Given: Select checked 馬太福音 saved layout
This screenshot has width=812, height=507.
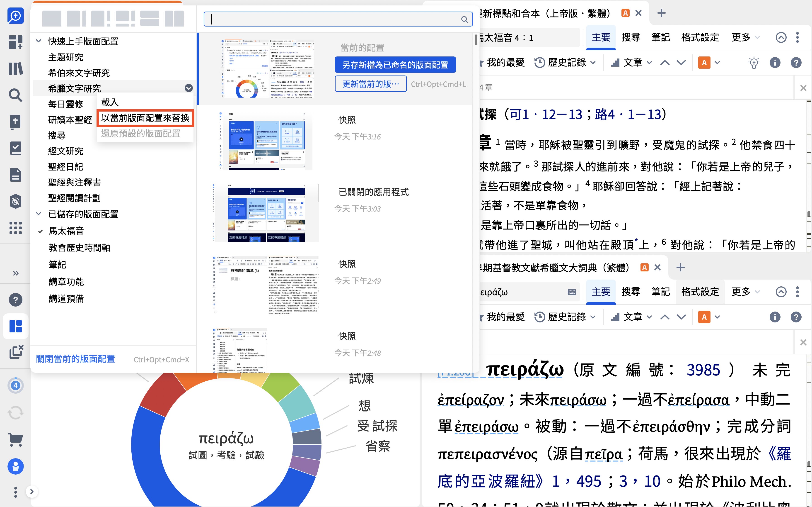Looking at the screenshot, I should point(66,231).
